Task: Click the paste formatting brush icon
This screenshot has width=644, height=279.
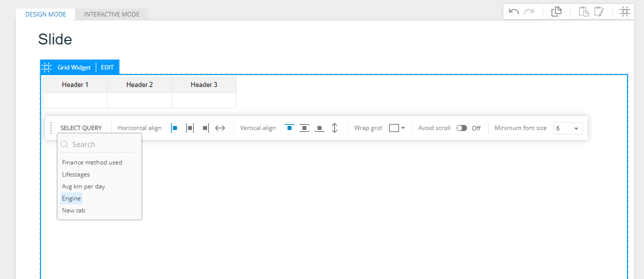Action: pos(599,11)
